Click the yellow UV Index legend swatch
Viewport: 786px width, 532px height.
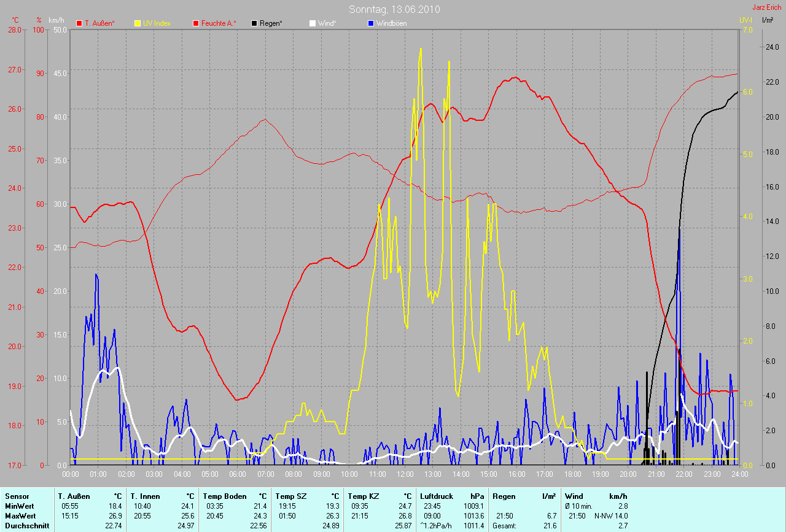click(138, 23)
